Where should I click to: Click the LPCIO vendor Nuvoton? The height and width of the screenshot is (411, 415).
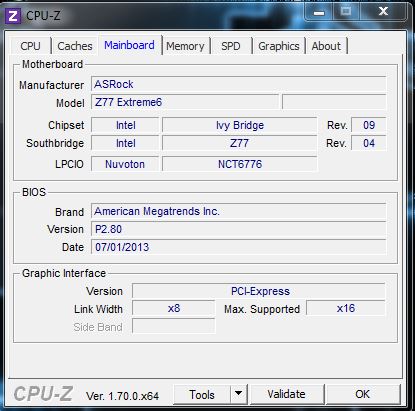coord(125,164)
